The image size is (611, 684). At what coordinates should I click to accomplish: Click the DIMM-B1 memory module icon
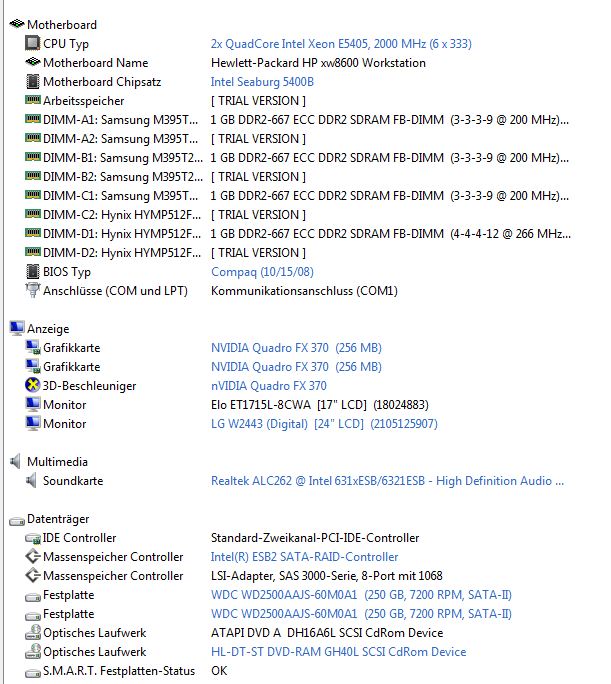coord(33,157)
